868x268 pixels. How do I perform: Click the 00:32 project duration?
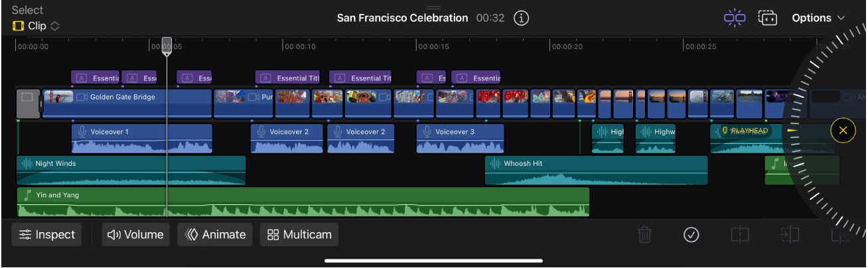[490, 18]
